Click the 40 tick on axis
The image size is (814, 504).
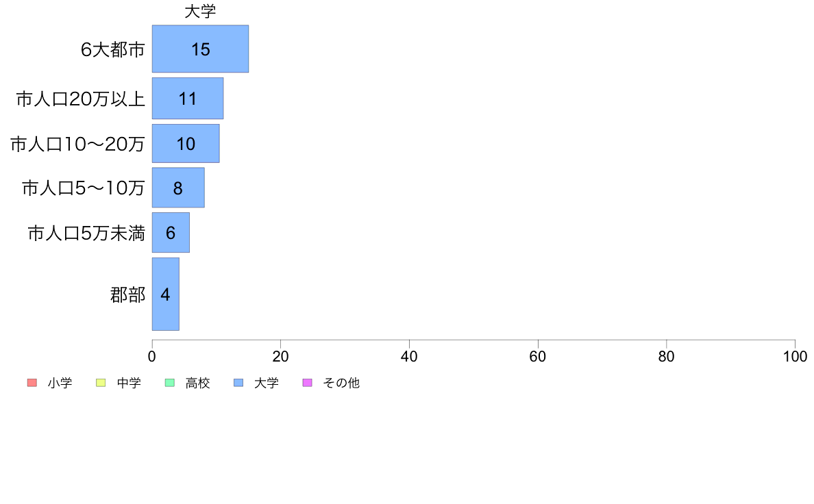pos(409,356)
